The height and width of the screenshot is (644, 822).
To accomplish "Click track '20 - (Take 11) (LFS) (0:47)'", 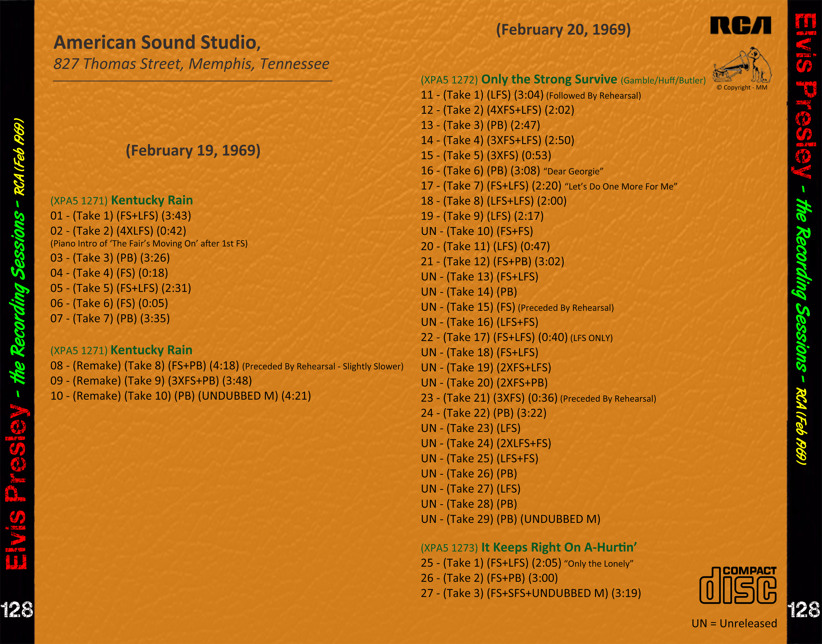I will click(x=485, y=246).
